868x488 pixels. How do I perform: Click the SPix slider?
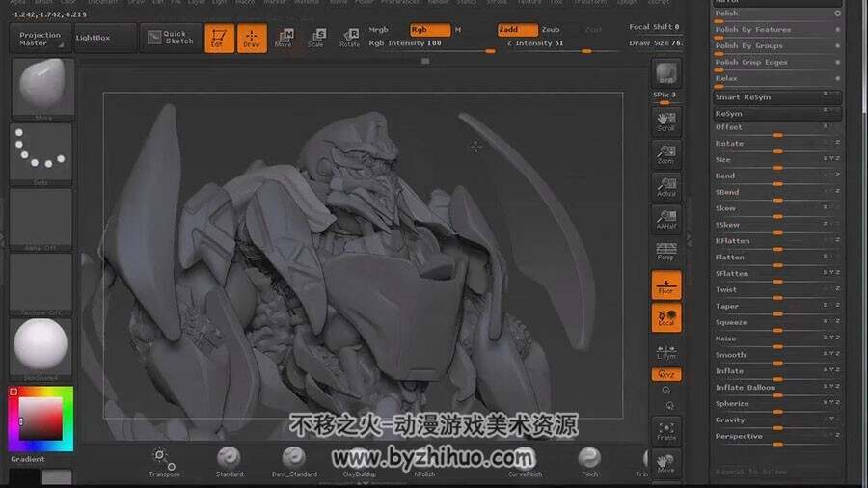pos(665,96)
